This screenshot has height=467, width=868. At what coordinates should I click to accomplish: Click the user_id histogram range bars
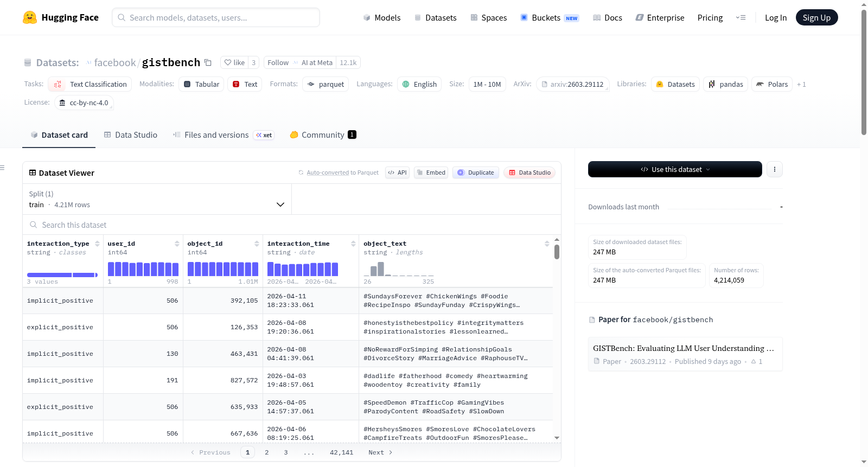pos(143,269)
